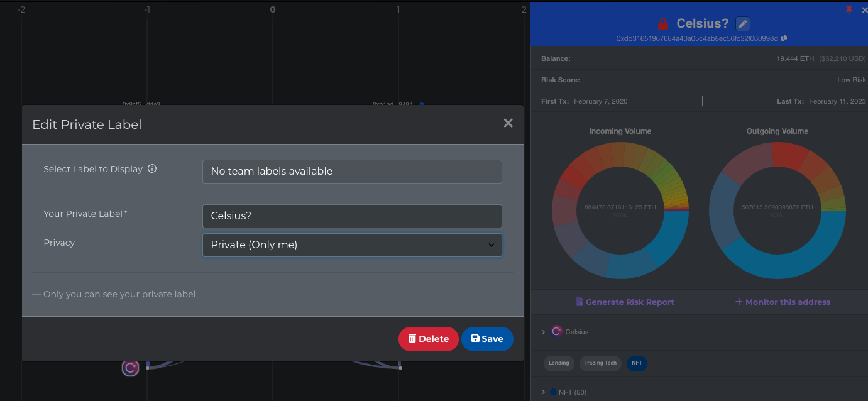
Task: Click Monitor this address link
Action: (x=783, y=302)
